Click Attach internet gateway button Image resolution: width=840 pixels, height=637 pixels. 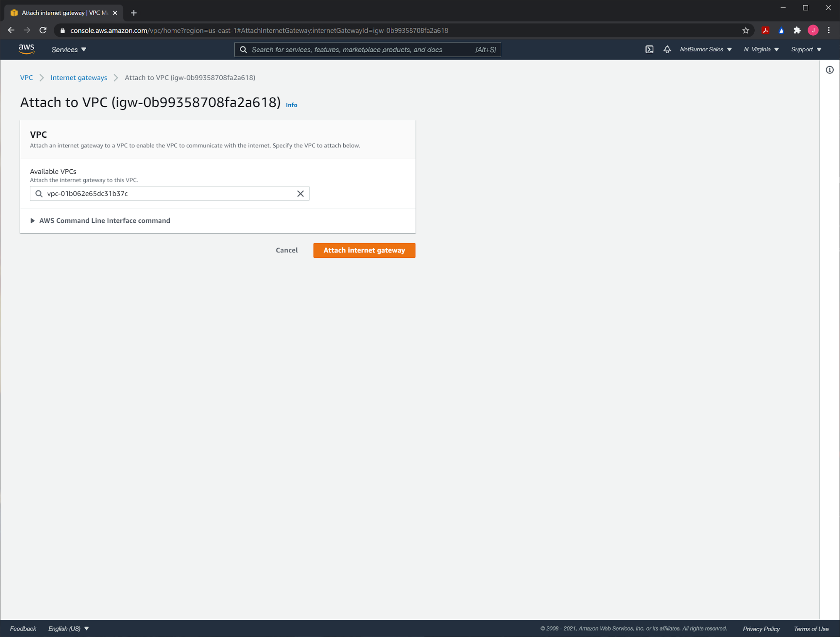click(364, 250)
